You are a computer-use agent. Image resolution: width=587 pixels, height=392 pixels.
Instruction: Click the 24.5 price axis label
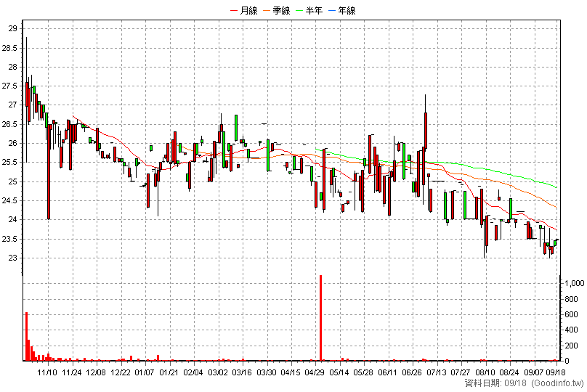[x=9, y=200]
